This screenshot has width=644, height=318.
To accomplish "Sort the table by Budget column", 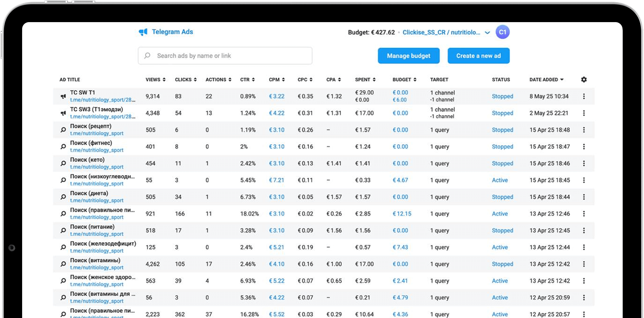I will tap(405, 79).
